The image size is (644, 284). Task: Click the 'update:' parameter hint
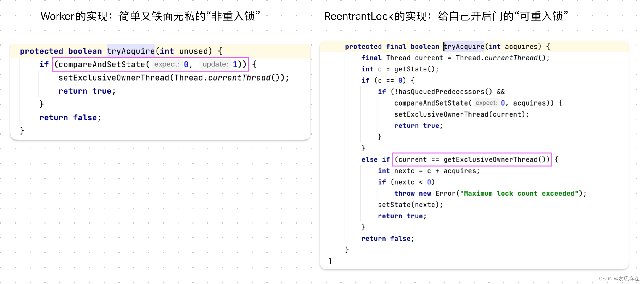(x=215, y=64)
